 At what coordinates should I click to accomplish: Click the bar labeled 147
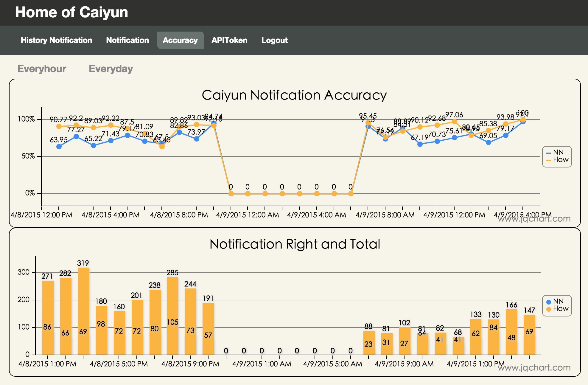[529, 334]
